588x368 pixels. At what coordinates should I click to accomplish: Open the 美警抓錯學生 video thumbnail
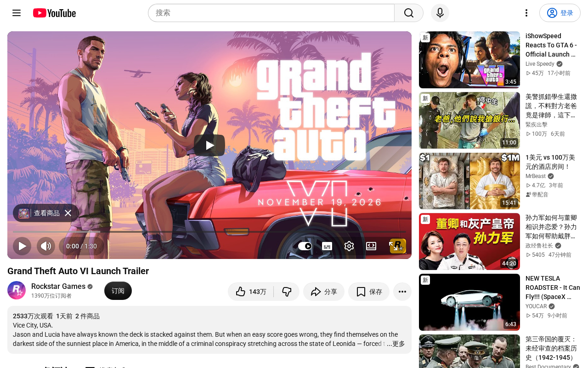coord(469,121)
